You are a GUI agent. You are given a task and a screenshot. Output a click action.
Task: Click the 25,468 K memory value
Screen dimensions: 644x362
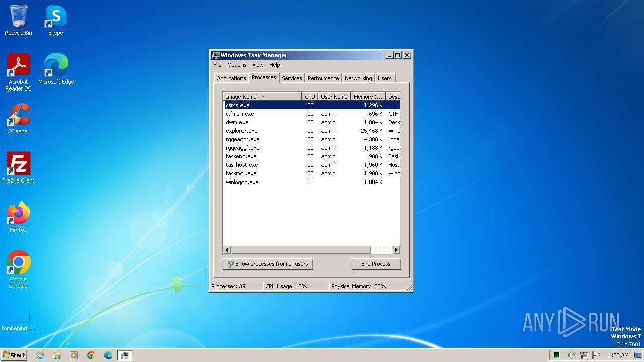point(372,131)
